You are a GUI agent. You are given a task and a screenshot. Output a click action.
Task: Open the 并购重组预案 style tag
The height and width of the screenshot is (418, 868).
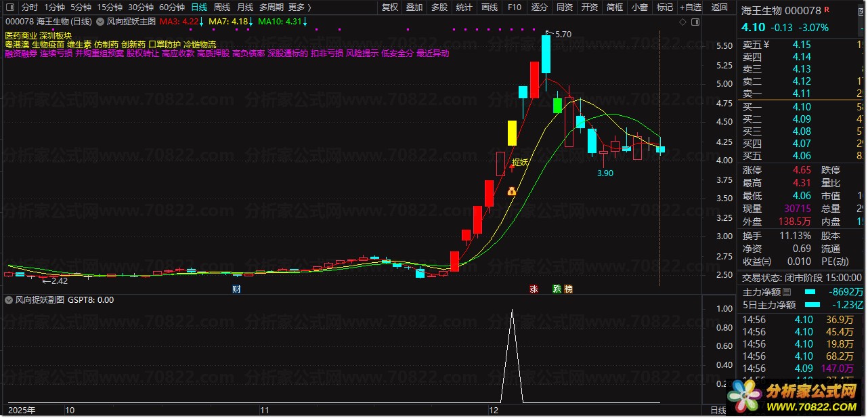coord(100,53)
